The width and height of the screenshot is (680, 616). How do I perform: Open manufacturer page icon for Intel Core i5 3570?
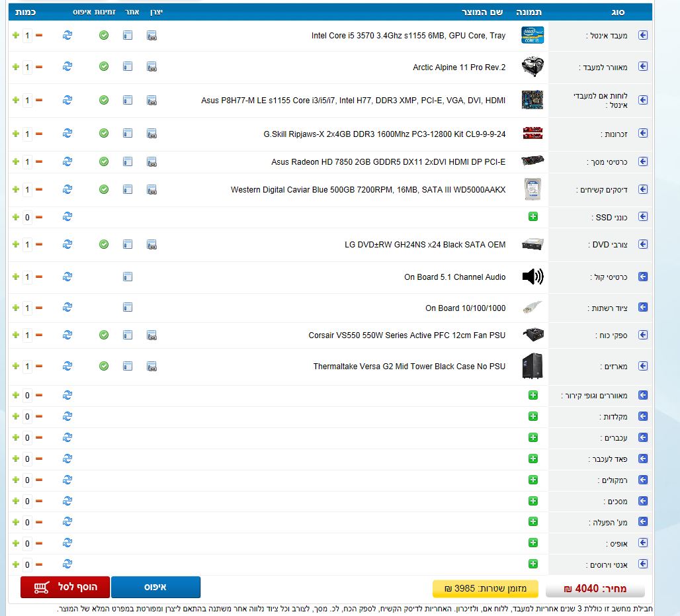pos(151,36)
